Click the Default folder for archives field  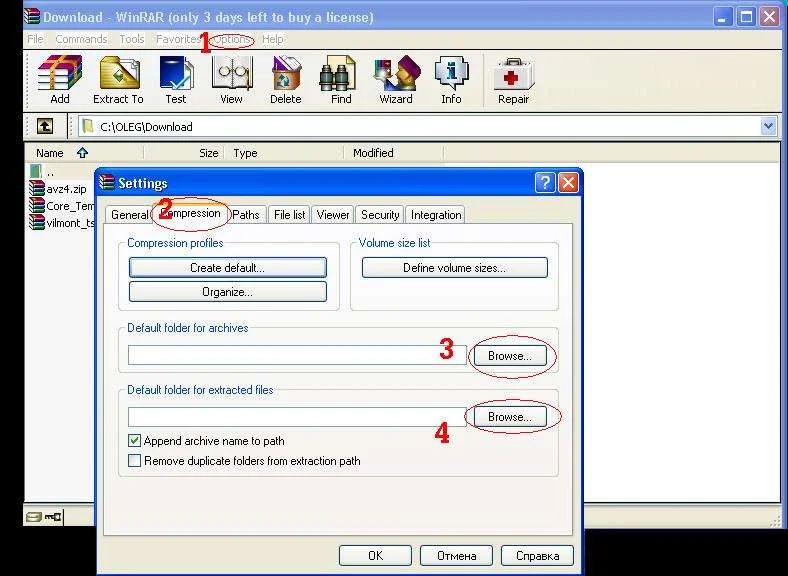[297, 355]
